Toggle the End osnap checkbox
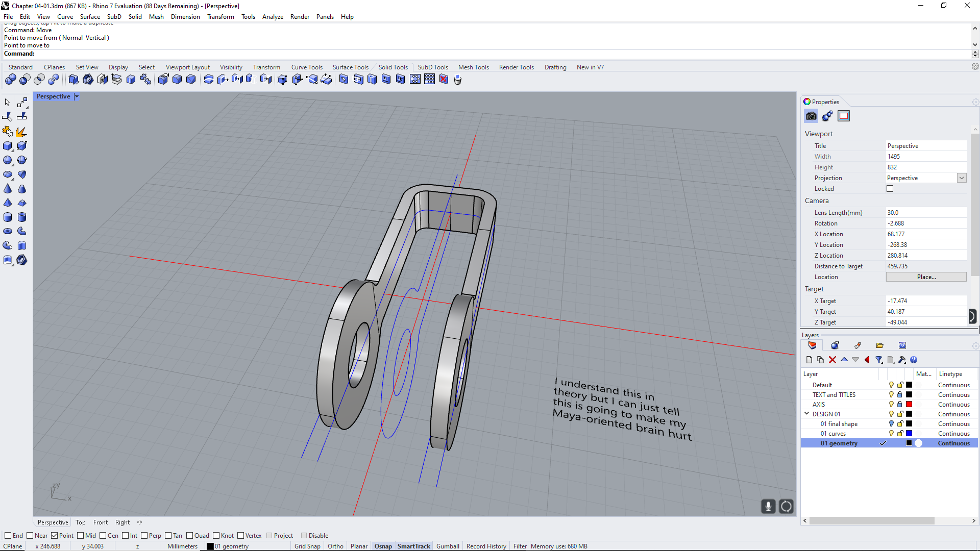 (8, 536)
